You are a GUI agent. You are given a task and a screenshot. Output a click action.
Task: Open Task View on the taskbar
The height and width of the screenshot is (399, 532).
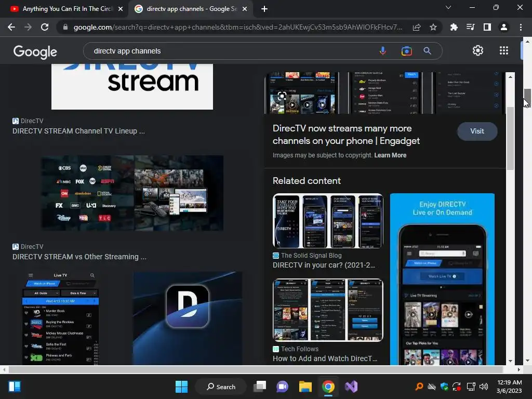click(260, 387)
